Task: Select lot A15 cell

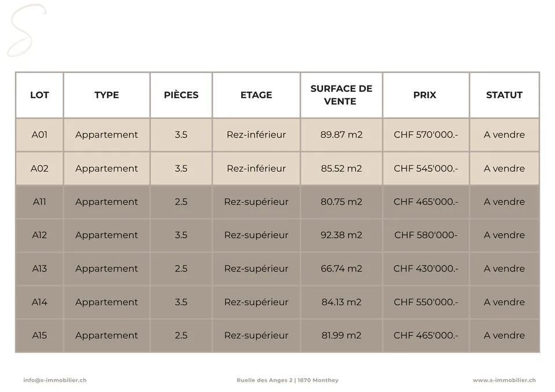Action: coord(39,335)
